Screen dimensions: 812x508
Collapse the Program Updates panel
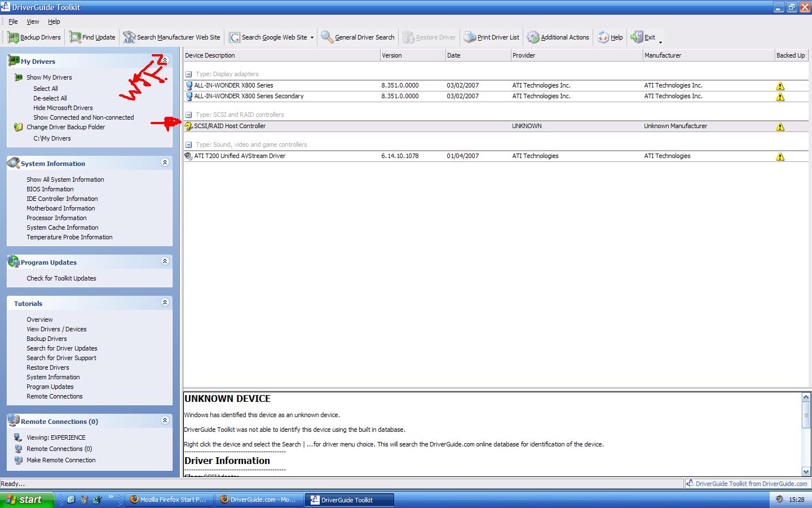[165, 261]
